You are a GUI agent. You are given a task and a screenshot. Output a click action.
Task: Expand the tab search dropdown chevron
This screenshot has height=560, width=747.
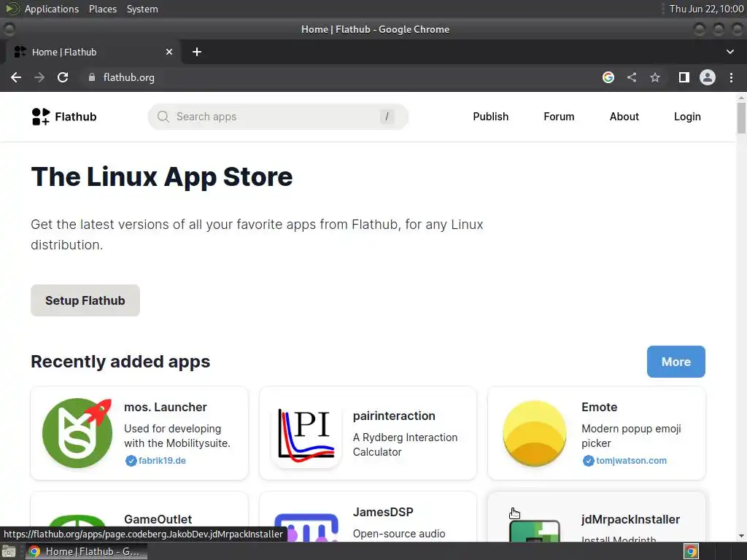click(x=729, y=52)
